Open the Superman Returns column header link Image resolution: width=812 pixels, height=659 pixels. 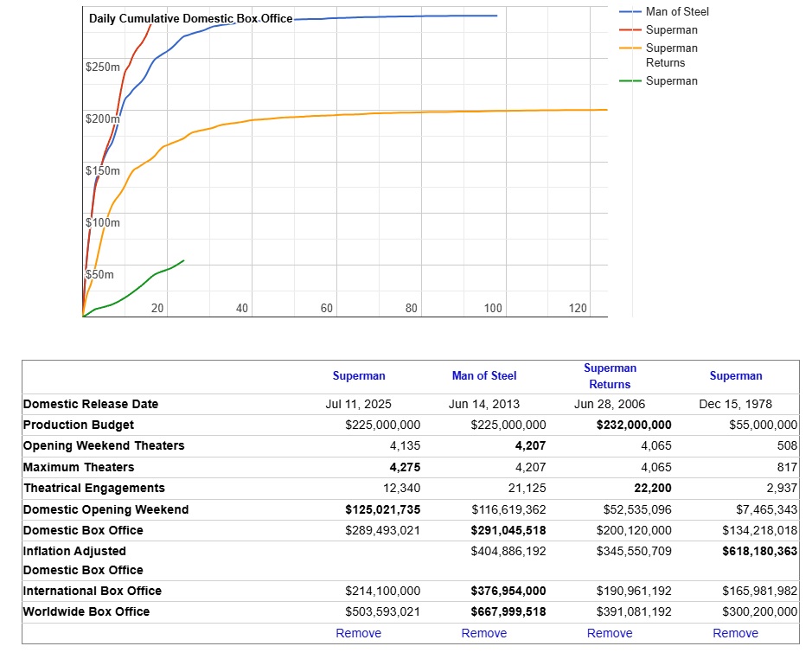[610, 376]
